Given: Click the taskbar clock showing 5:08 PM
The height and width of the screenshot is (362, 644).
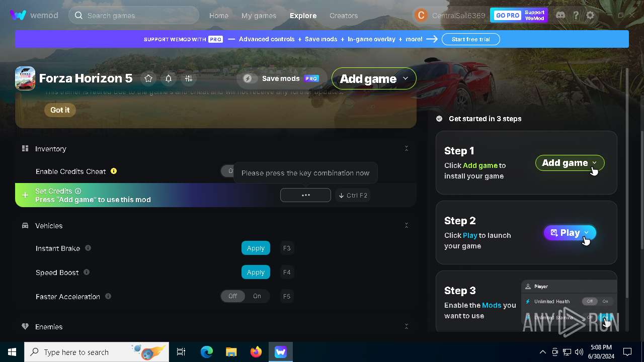Looking at the screenshot, I should (600, 352).
